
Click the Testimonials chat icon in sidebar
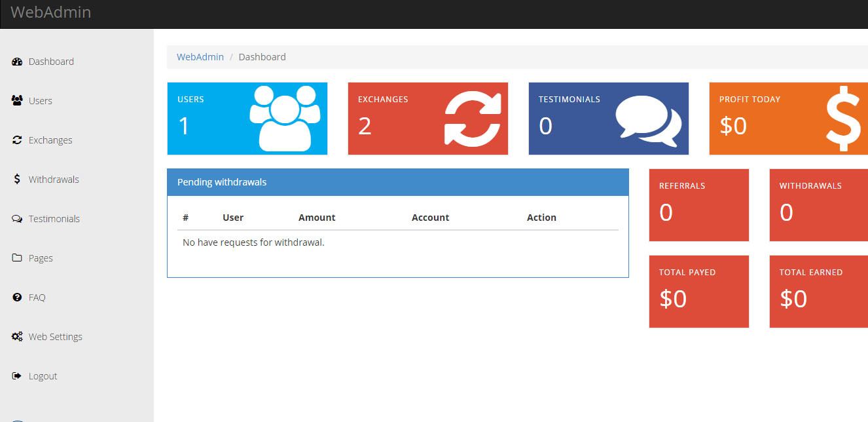click(17, 219)
